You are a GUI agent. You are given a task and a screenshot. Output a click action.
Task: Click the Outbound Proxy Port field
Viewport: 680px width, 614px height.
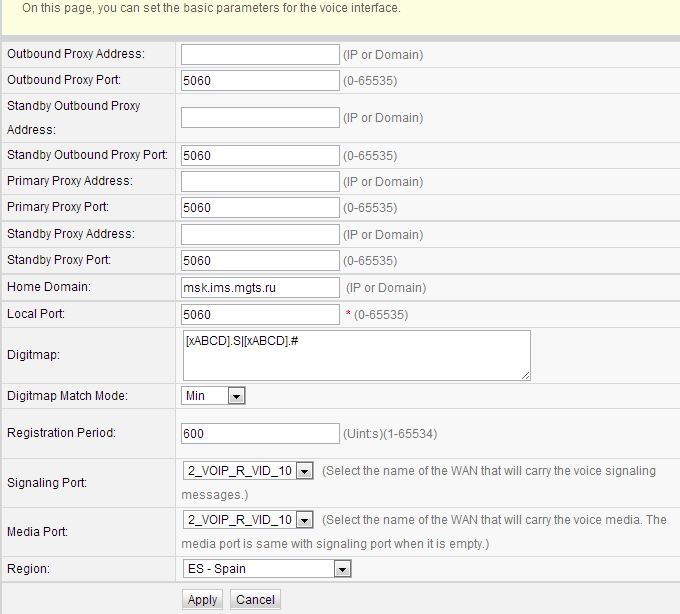coord(260,80)
